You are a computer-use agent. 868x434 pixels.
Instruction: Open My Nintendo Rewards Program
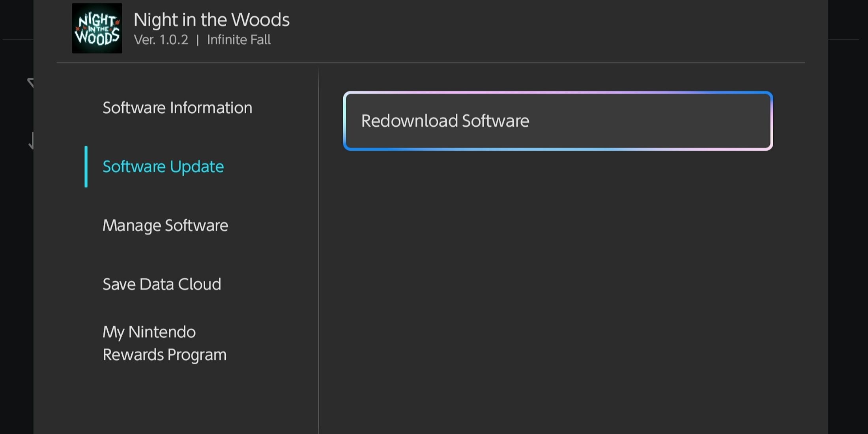click(165, 343)
